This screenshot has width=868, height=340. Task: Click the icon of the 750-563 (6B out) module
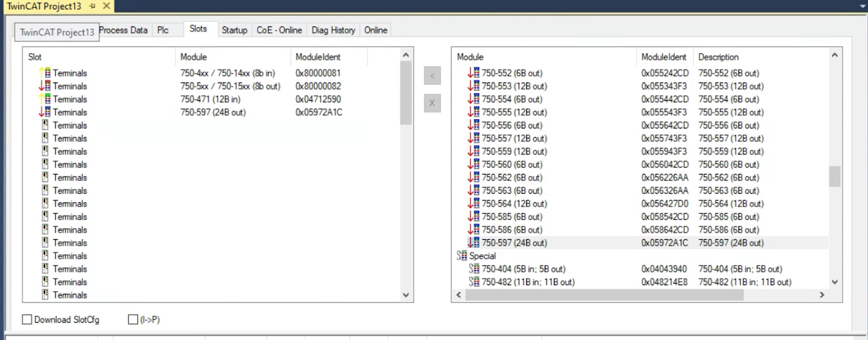click(474, 190)
